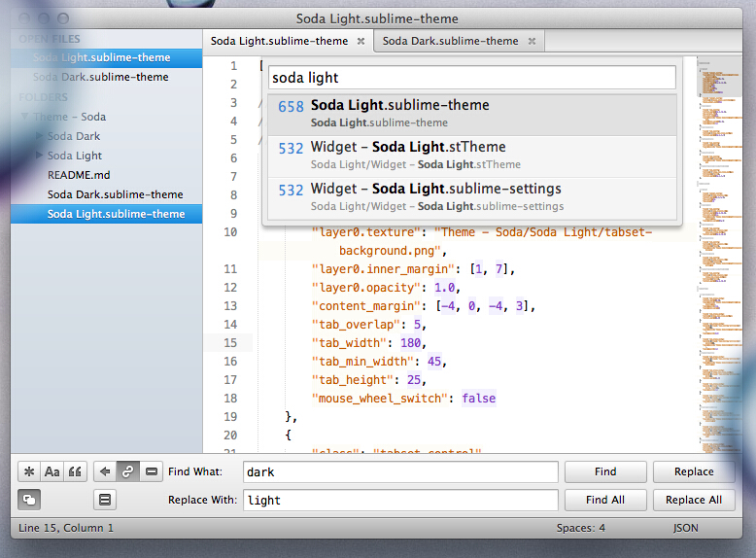Click "mouse_wheel_switch" key in editor
The width and height of the screenshot is (756, 558).
click(380, 399)
